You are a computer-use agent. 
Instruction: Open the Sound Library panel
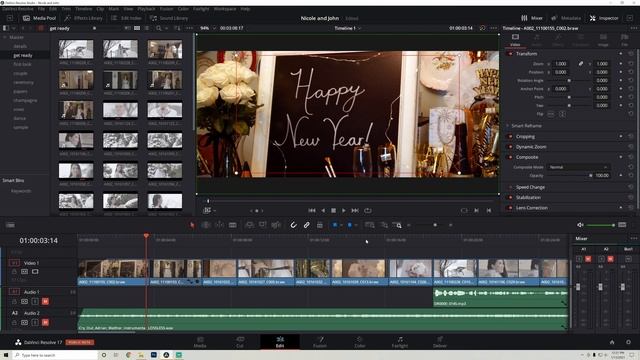click(x=169, y=18)
